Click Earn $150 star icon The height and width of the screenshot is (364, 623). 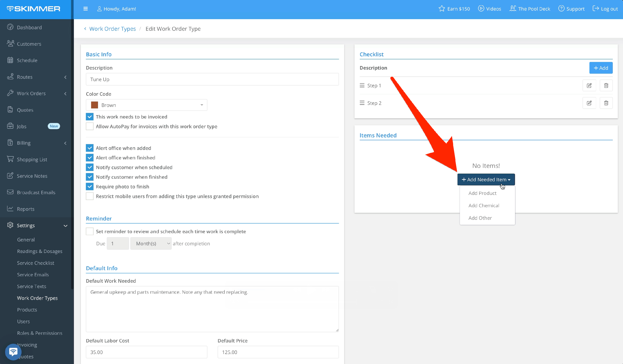click(441, 9)
